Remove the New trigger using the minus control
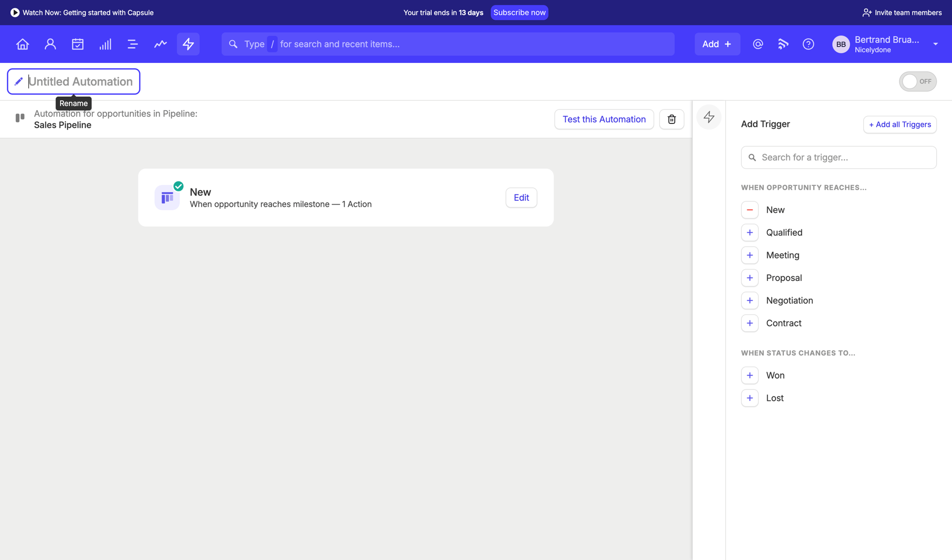 click(750, 210)
